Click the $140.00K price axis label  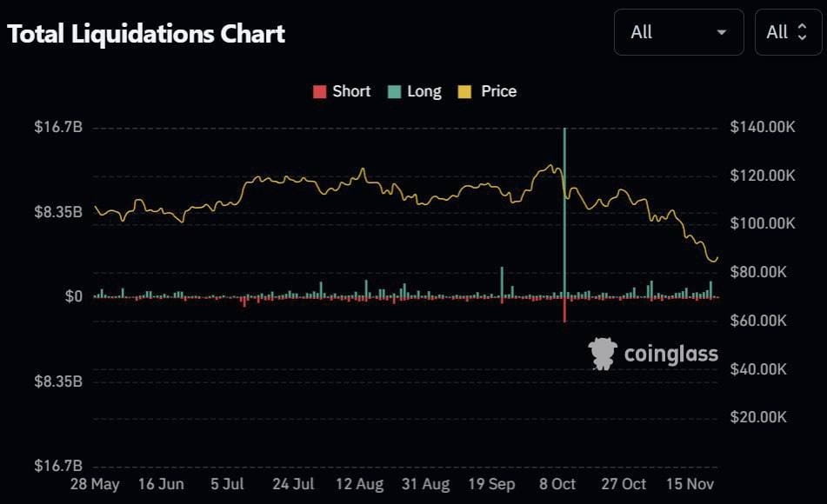(763, 128)
